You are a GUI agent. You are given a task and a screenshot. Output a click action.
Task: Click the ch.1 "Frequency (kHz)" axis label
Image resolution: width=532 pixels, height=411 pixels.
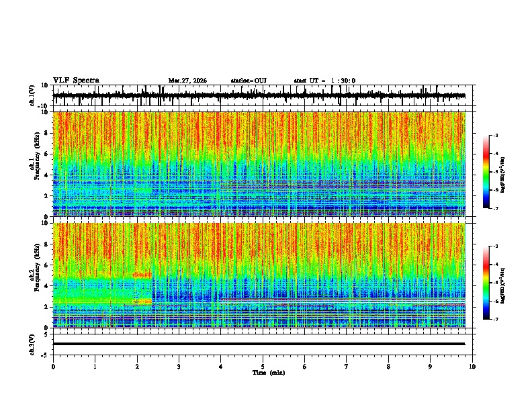(37, 156)
